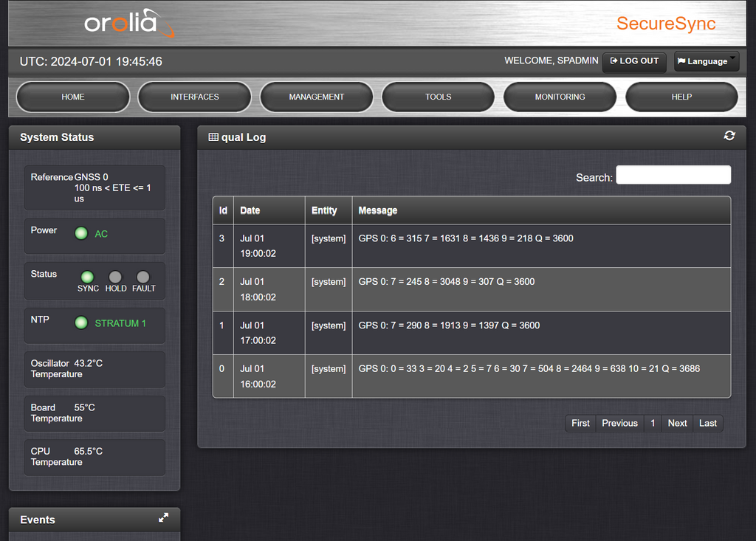Viewport: 756px width, 541px height.
Task: Open the Language dropdown
Action: point(706,61)
